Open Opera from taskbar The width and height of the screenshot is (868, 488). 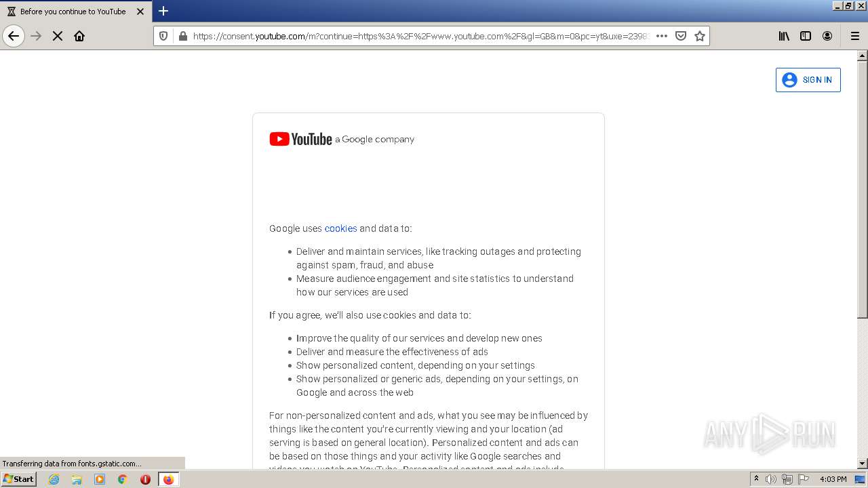pyautogui.click(x=145, y=479)
